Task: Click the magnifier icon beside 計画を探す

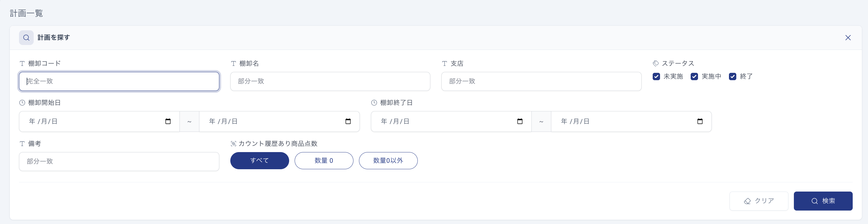Action: (26, 38)
